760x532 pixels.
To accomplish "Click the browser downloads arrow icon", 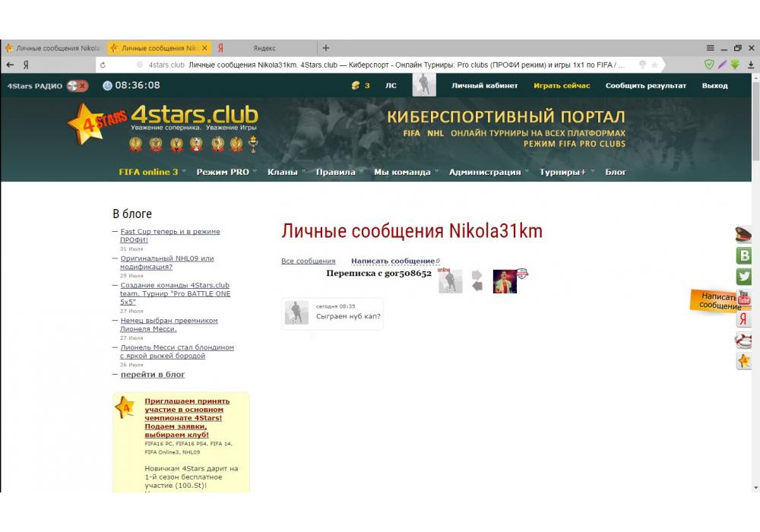I will pyautogui.click(x=751, y=65).
